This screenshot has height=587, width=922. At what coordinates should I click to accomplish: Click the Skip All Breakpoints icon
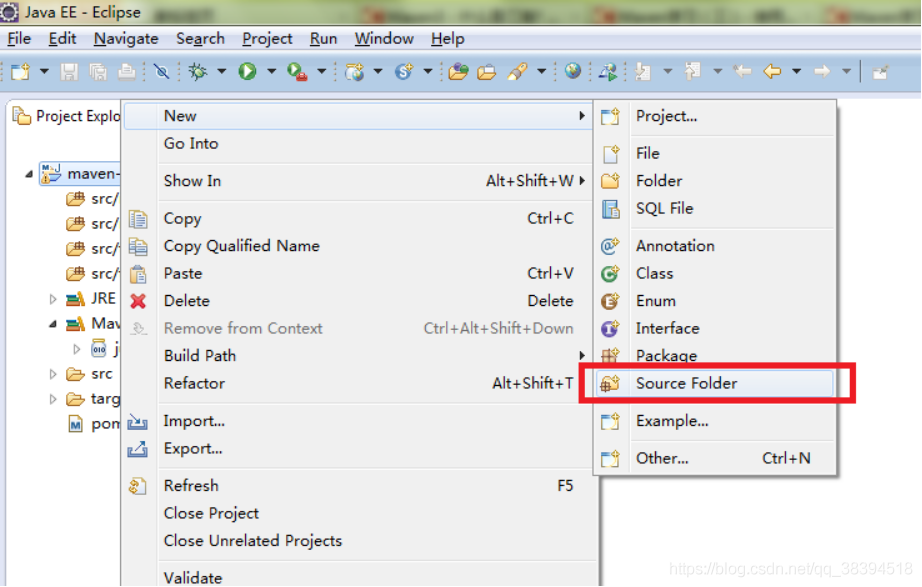pyautogui.click(x=161, y=72)
